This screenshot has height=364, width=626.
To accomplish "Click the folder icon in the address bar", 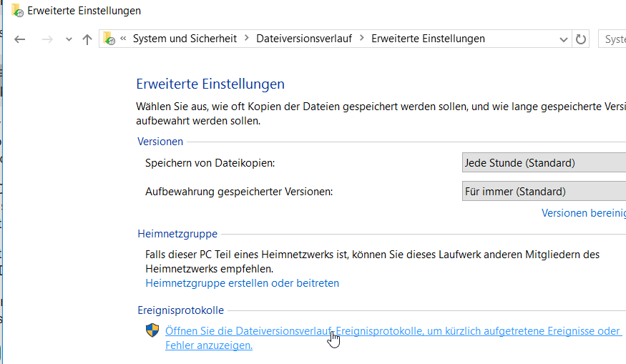I will pos(109,39).
